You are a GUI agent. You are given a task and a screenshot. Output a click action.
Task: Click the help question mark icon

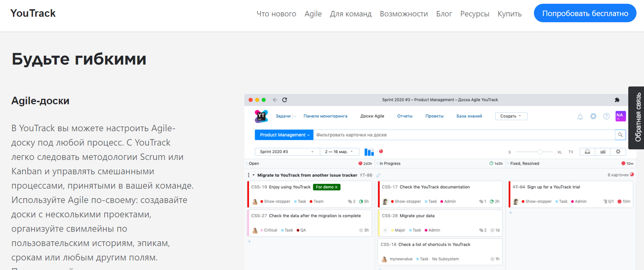coord(606,116)
